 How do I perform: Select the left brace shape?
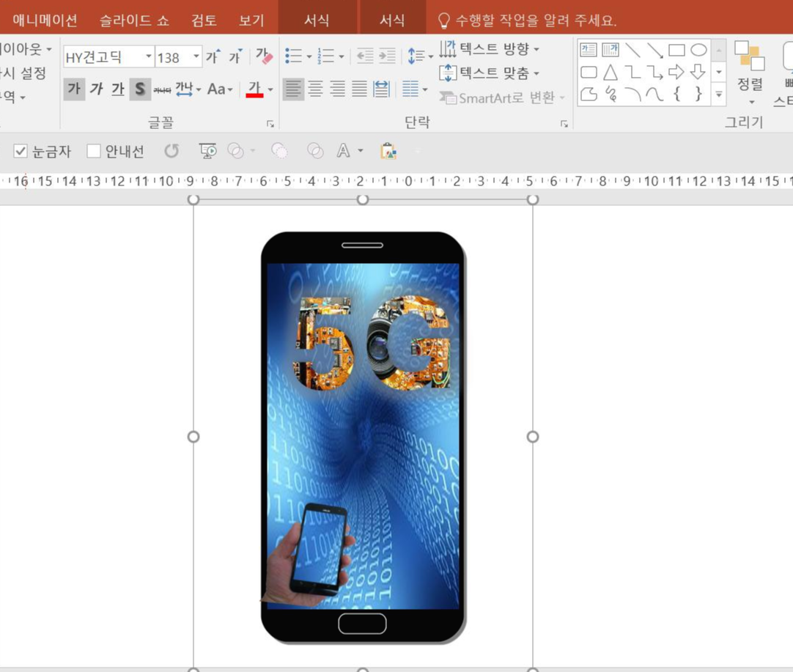(676, 94)
